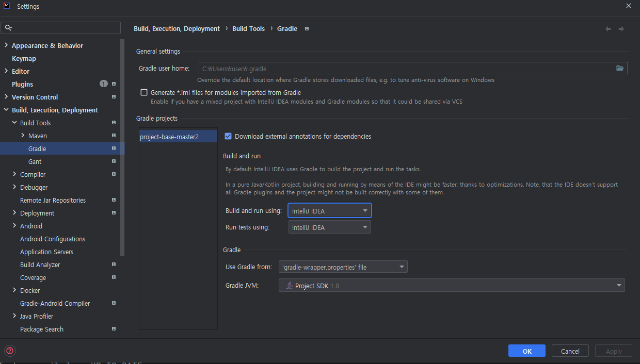The image size is (640, 364).
Task: Click the project-scope icon on Package Search row
Action: click(x=114, y=329)
